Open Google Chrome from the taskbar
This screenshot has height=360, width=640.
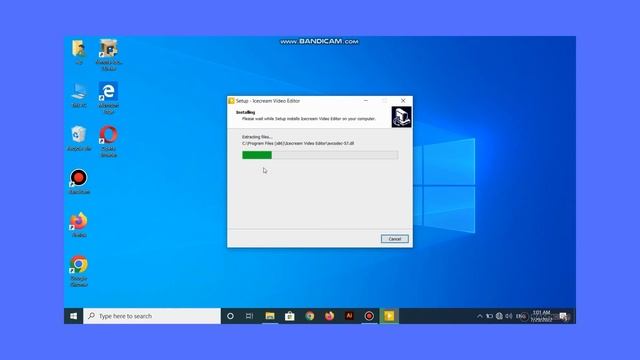tap(309, 316)
